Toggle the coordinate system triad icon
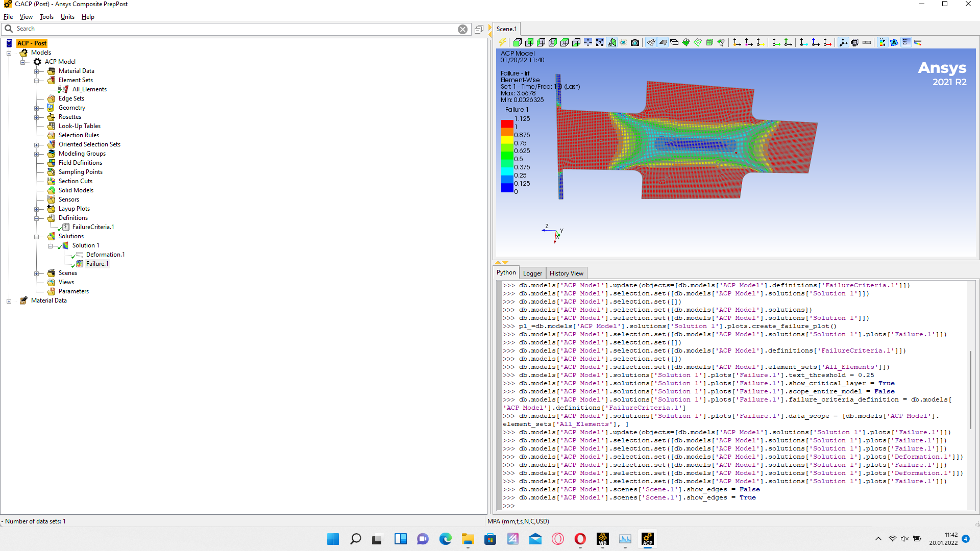980x551 pixels. [843, 42]
